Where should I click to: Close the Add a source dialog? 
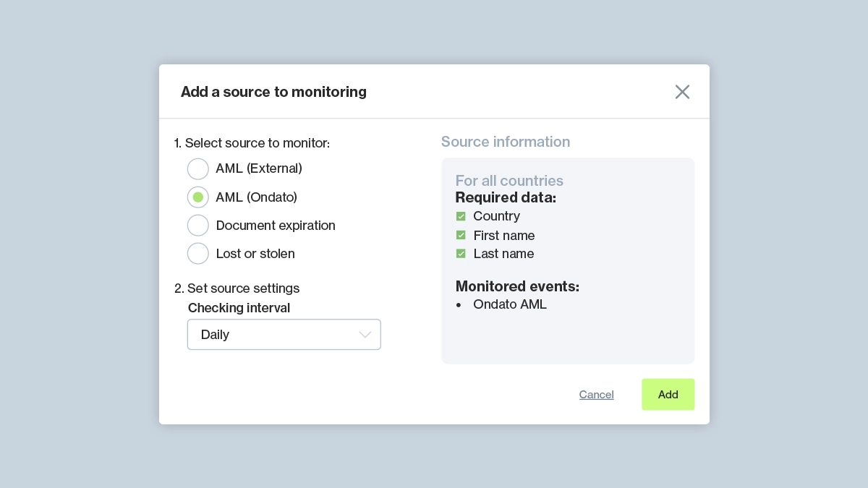(682, 92)
